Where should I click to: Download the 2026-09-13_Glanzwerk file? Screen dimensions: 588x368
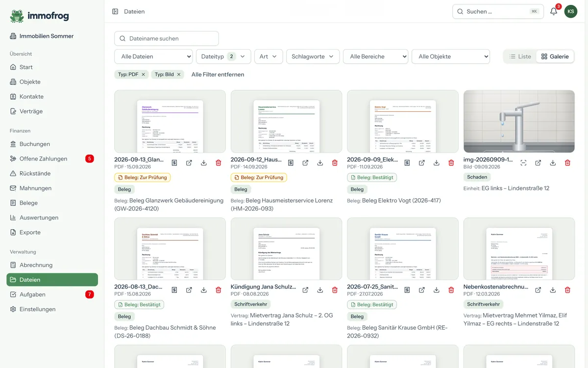[204, 163]
